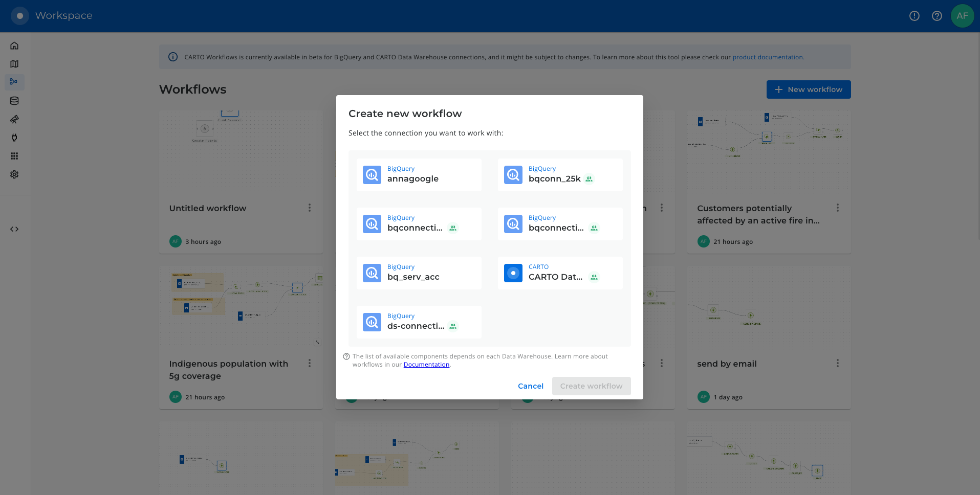
Task: Select the annagoogle connection card
Action: [x=419, y=175]
